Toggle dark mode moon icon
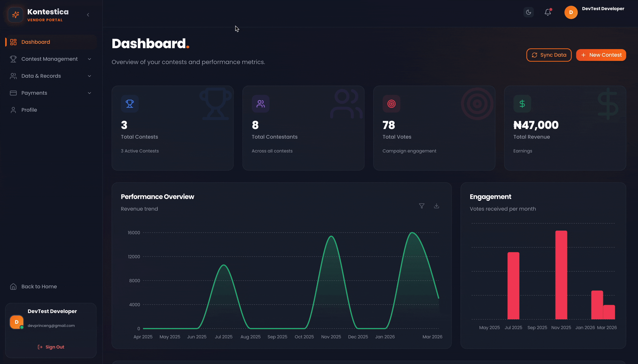 coord(528,12)
